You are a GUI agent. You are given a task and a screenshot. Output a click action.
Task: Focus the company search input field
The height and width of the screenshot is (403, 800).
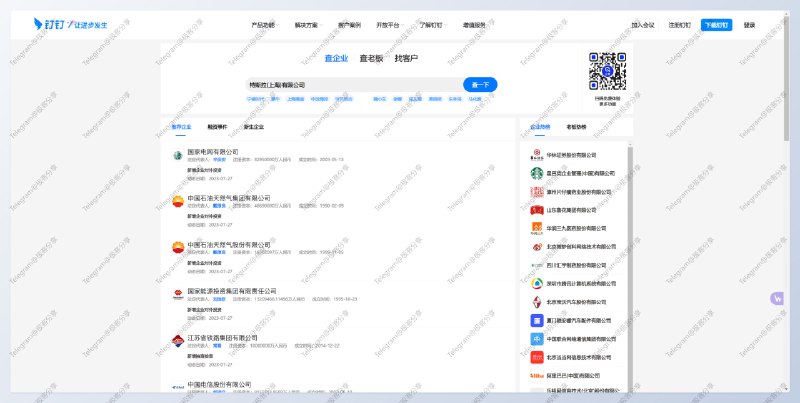pyautogui.click(x=354, y=85)
